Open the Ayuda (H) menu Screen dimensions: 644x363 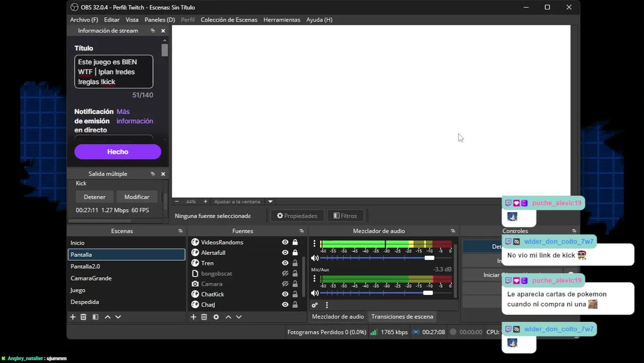[x=319, y=20]
